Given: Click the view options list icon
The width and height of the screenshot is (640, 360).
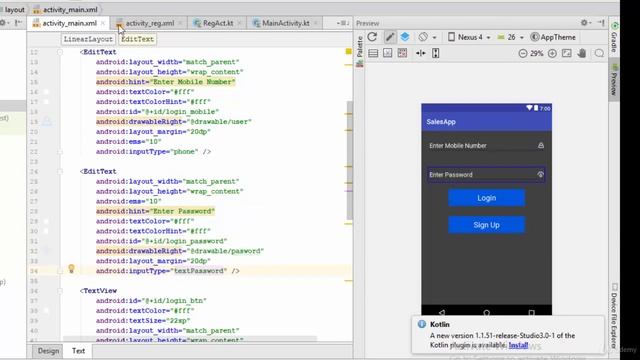Looking at the screenshot, I should tap(373, 53).
